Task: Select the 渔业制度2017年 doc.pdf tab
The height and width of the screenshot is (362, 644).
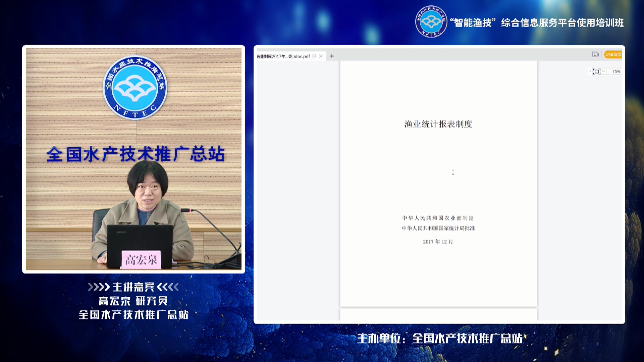Action: (283, 56)
